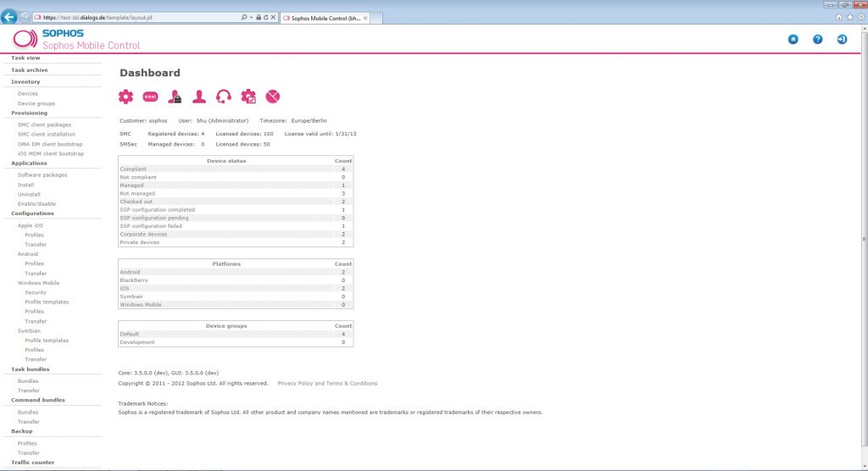
Task: Close the Sophos Mobile Control tab
Action: (x=365, y=19)
